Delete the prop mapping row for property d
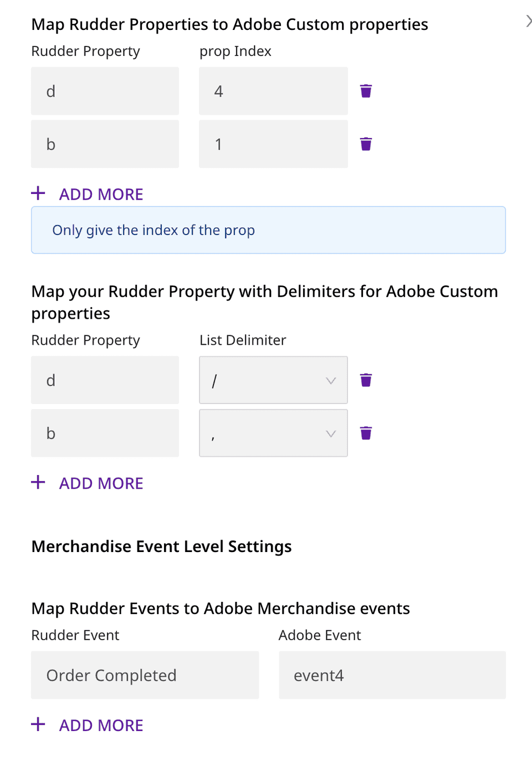 pos(366,91)
